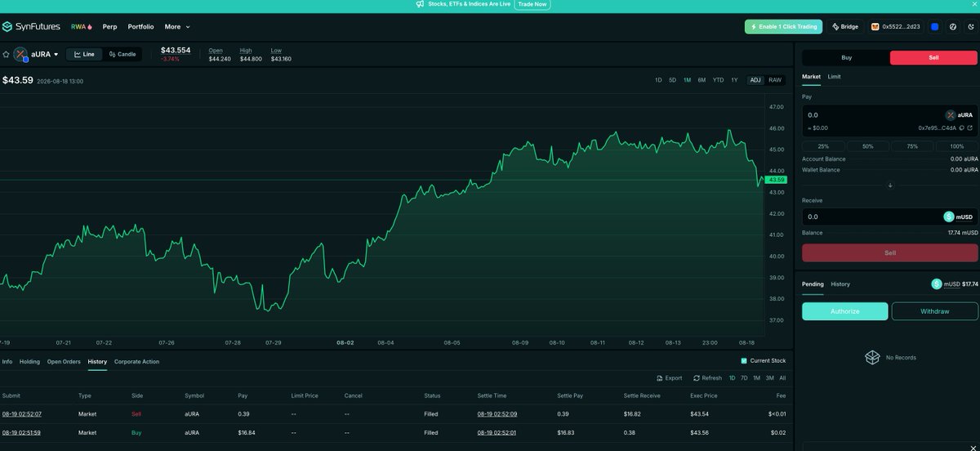Set chart range to 1Y

tap(734, 80)
